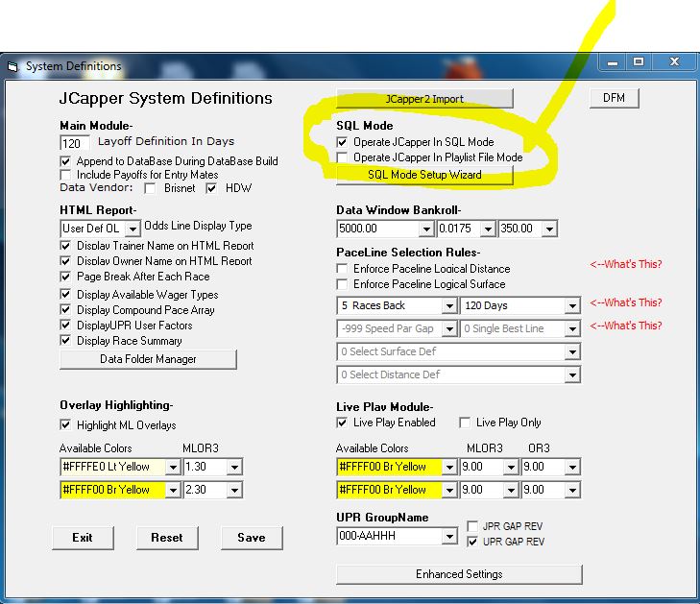Viewport: 700px width, 604px height.
Task: Toggle the HDW data vendor checkbox
Action: (x=211, y=188)
